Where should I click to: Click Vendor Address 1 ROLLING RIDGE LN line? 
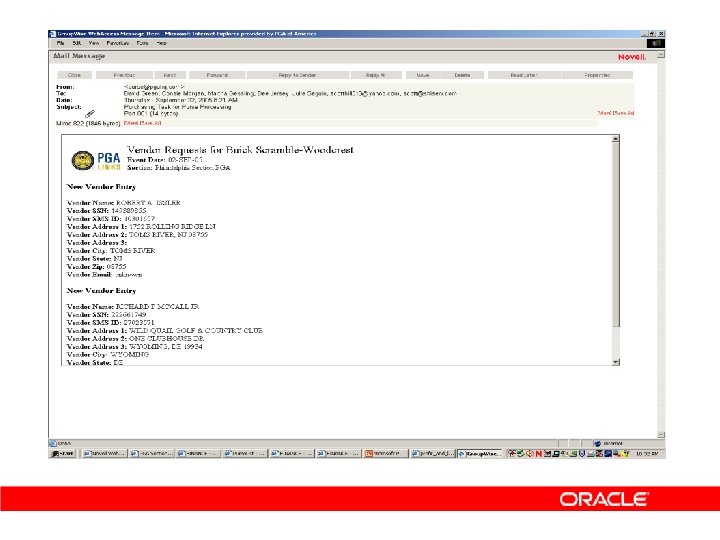click(141, 226)
